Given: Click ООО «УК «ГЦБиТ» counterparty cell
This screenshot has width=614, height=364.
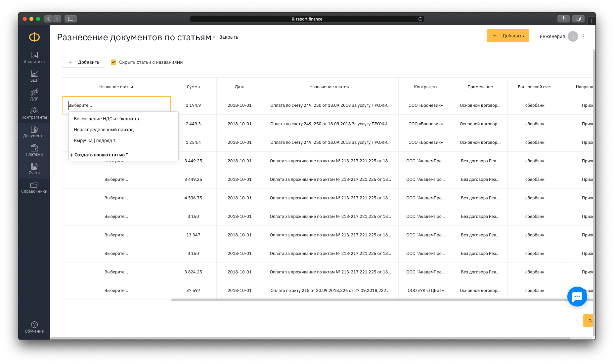Looking at the screenshot, I should 425,291.
